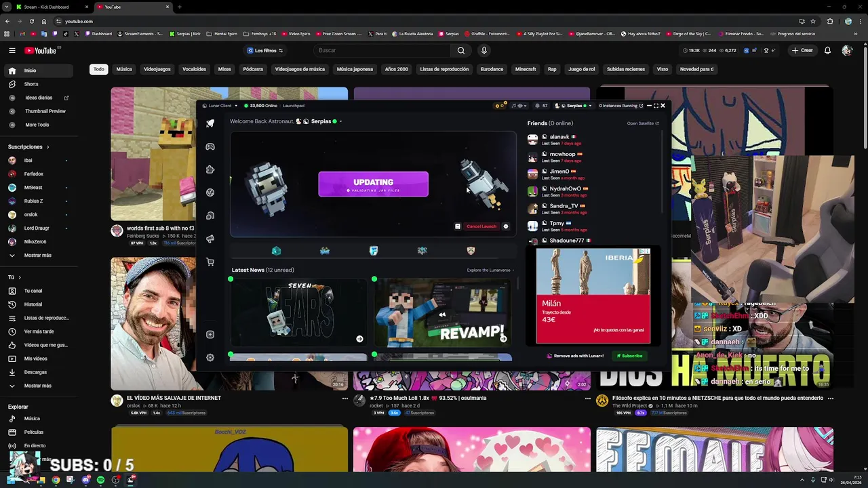Click Open Satellite link in Friends panel
The image size is (868, 488).
coord(643,123)
